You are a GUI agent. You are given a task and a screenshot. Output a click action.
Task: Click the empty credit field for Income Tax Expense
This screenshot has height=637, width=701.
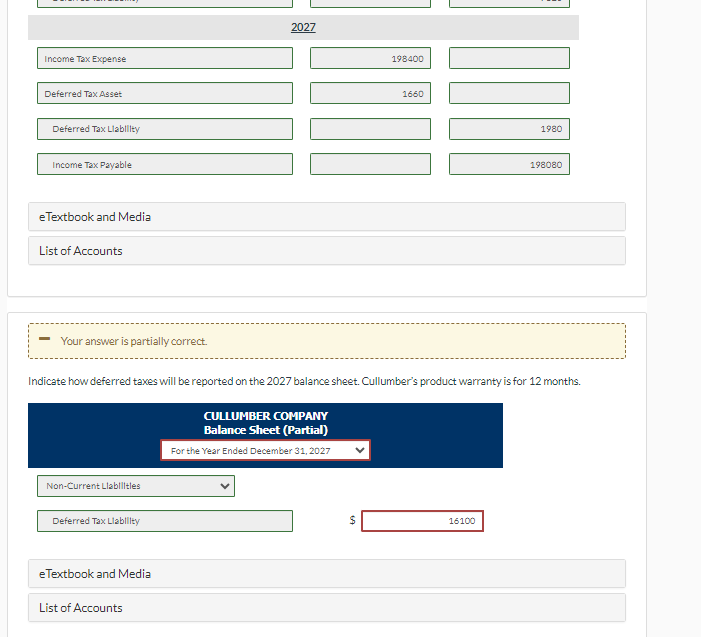tap(510, 58)
